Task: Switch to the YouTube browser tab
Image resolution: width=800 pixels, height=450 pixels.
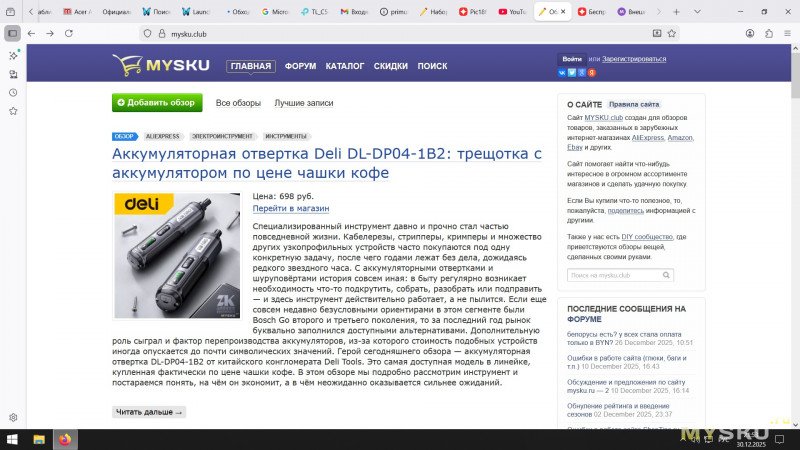Action: tap(514, 12)
